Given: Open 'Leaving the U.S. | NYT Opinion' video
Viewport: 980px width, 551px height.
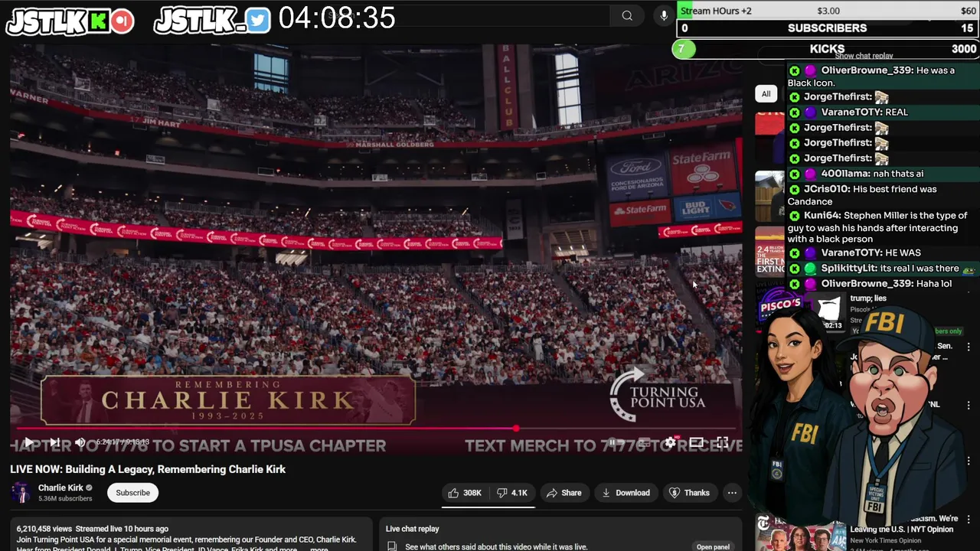Looking at the screenshot, I should (901, 530).
